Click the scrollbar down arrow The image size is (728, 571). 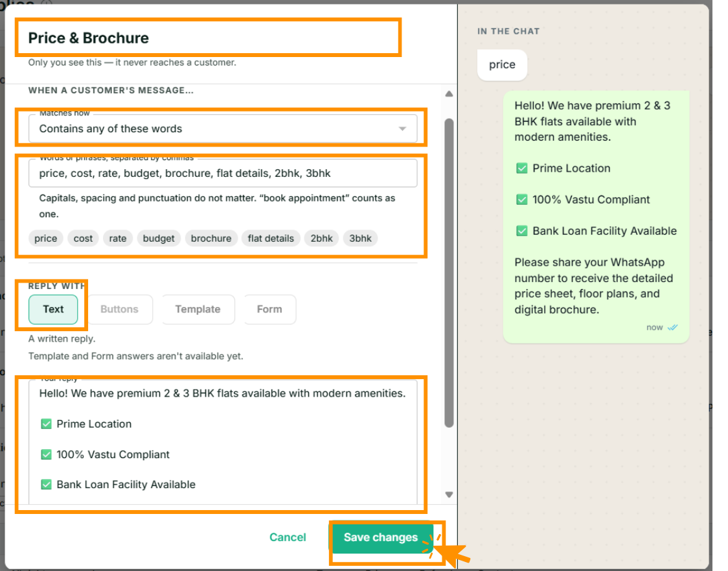[449, 495]
